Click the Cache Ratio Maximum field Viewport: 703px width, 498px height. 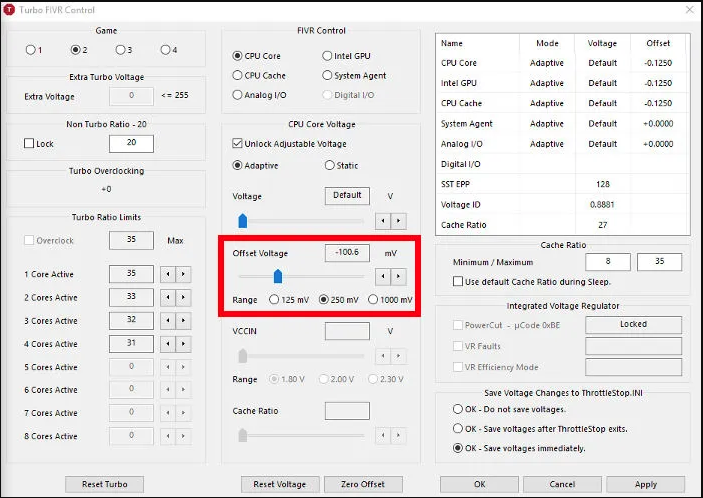point(660,262)
